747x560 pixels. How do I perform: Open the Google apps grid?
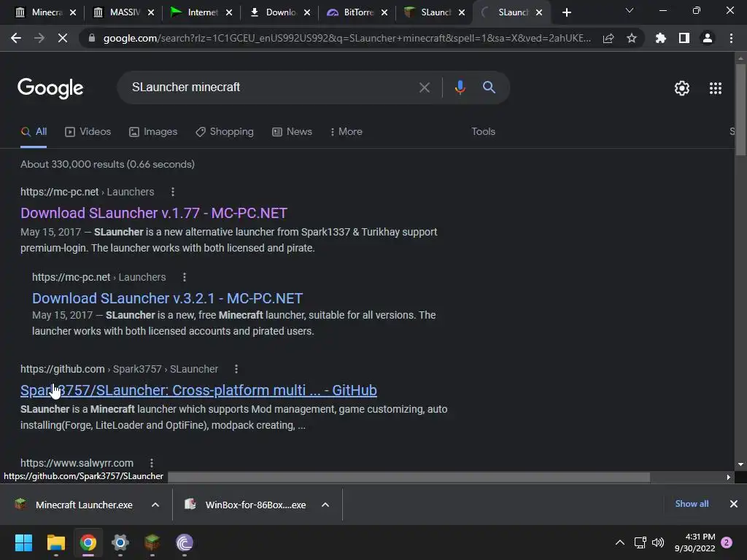coord(716,88)
